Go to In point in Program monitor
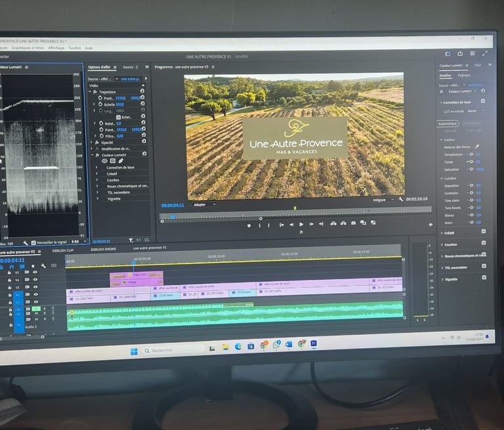The width and height of the screenshot is (504, 430). coord(282,225)
